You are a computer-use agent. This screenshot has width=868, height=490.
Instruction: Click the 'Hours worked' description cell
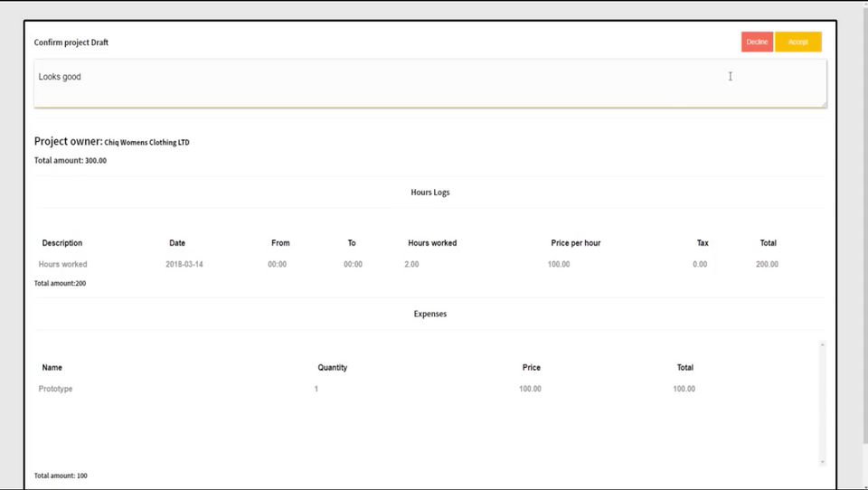pos(62,264)
